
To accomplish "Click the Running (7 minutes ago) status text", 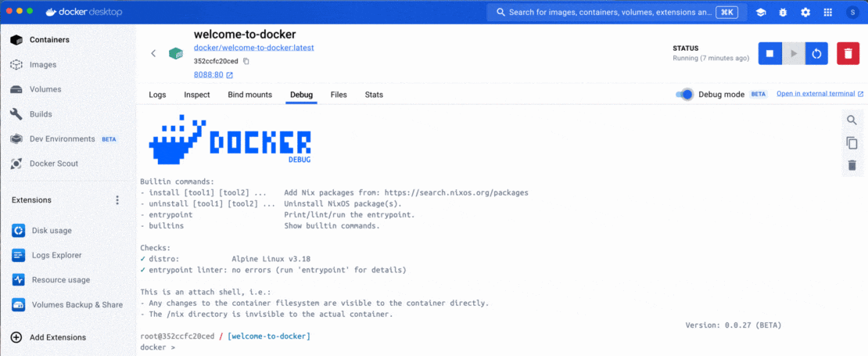I will click(711, 58).
